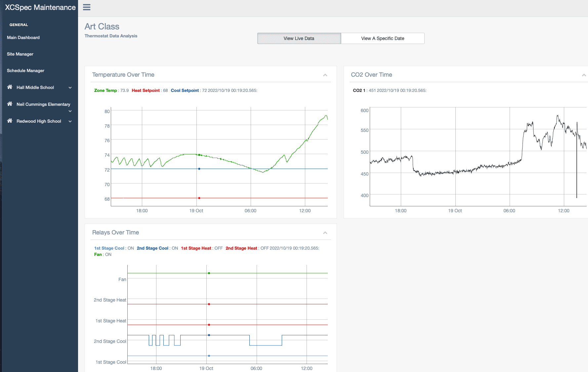Screen dimensions: 588x372
Task: Open Site Manager page
Action: pos(20,54)
